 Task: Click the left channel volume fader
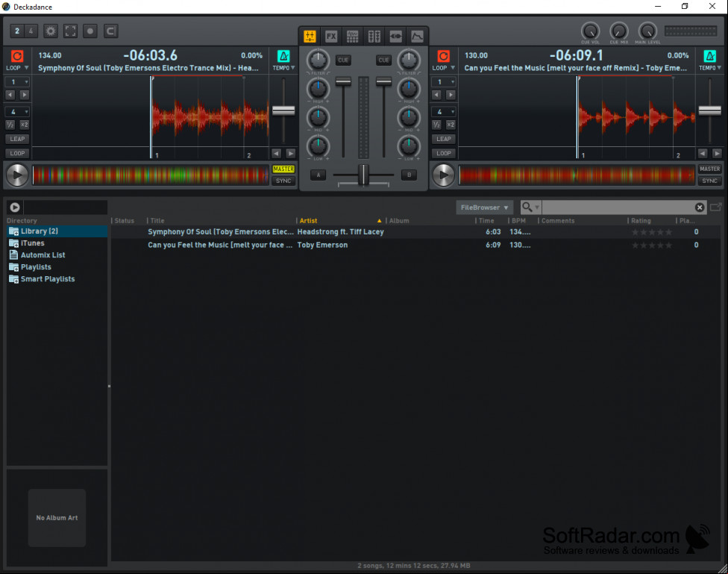click(x=343, y=82)
